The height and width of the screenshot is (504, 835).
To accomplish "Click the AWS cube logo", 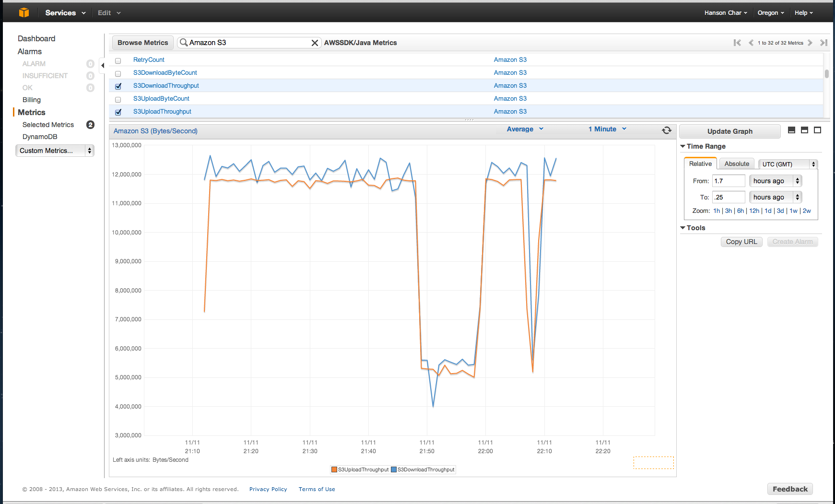I will point(24,12).
